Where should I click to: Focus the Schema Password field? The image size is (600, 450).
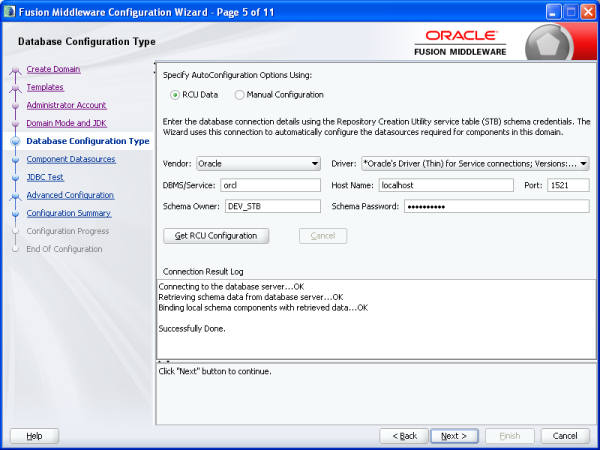click(x=495, y=206)
